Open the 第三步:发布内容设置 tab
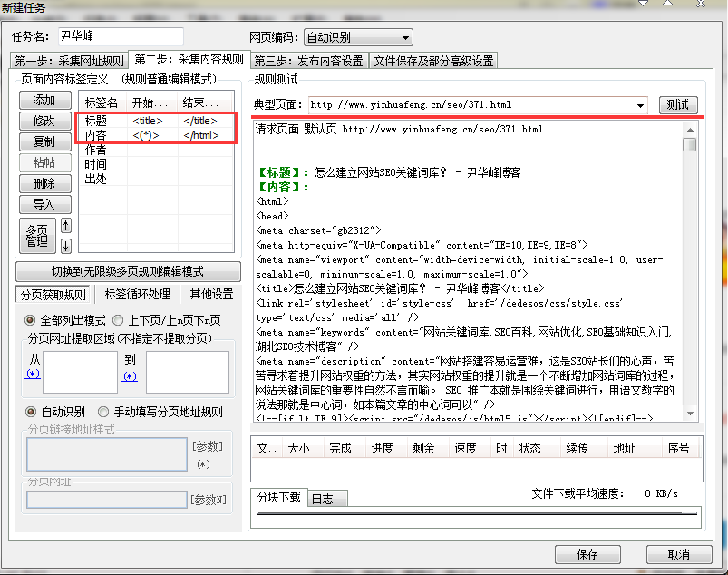This screenshot has height=575, width=728. point(308,61)
